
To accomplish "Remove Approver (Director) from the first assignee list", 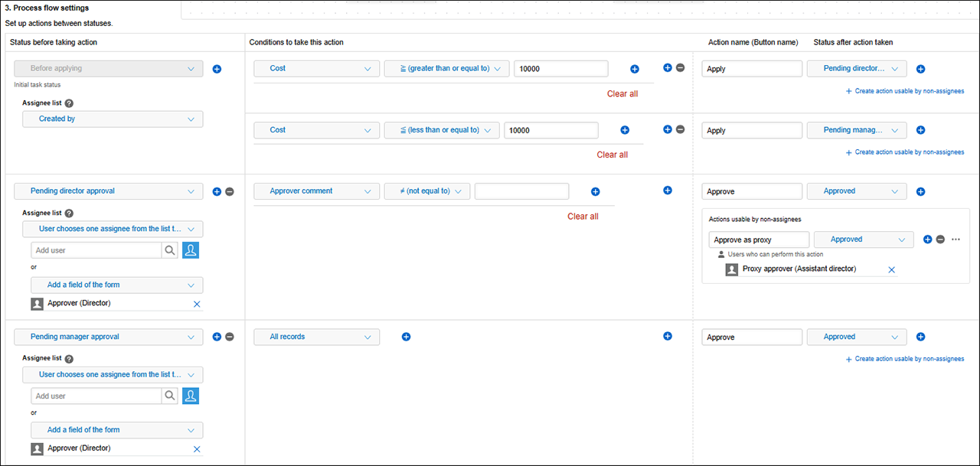I will (197, 304).
